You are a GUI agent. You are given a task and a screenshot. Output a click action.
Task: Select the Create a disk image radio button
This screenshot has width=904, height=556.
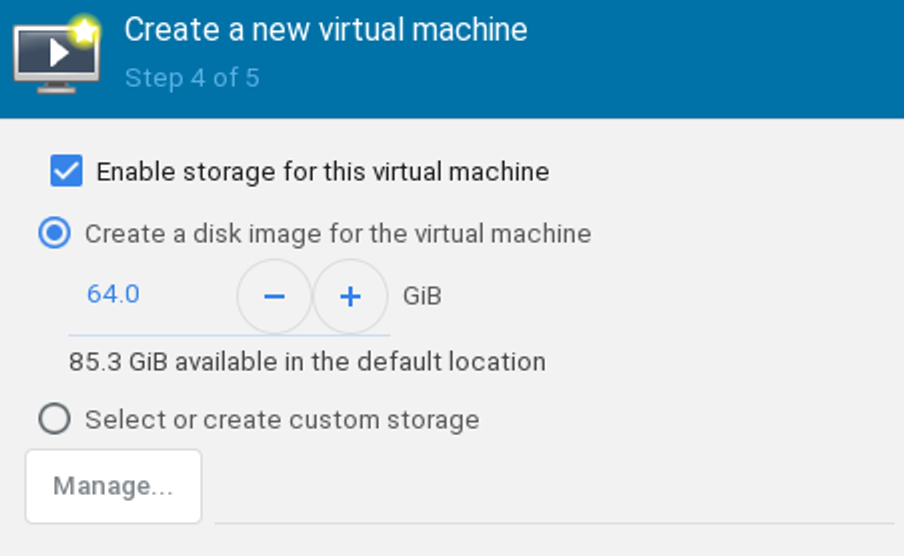(55, 233)
